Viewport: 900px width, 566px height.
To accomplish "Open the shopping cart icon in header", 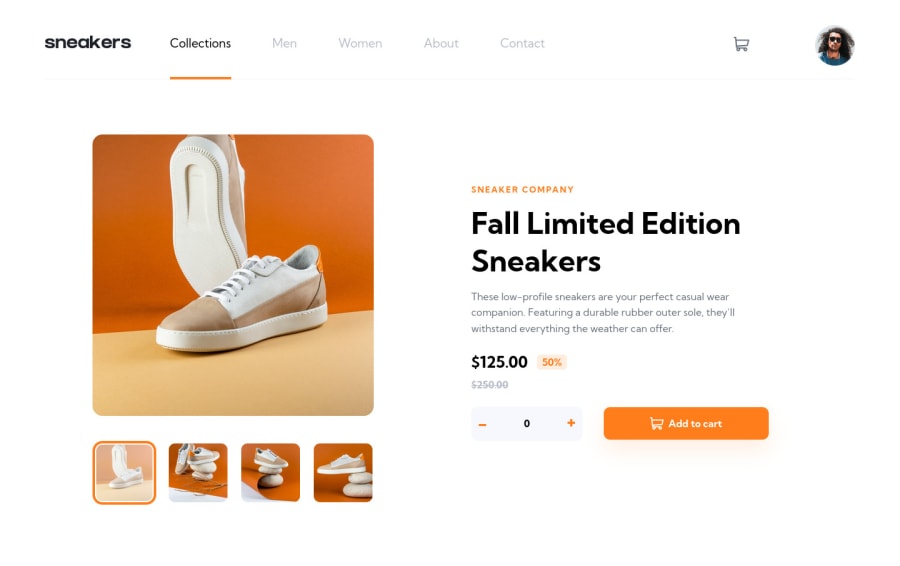I will point(741,44).
